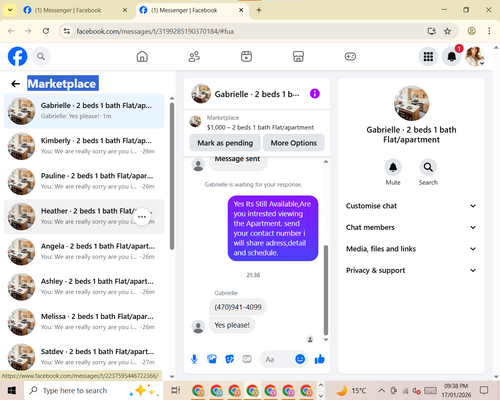The image size is (500, 400).
Task: Open Chrome profile icon in toolbar
Action: tap(471, 31)
